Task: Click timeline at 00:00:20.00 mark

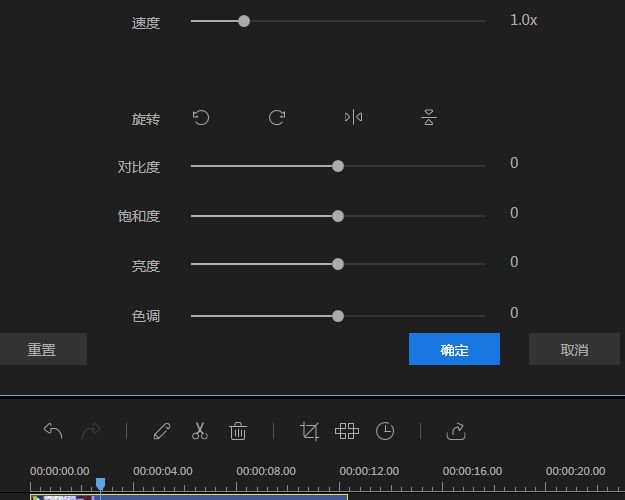Action: [x=576, y=471]
